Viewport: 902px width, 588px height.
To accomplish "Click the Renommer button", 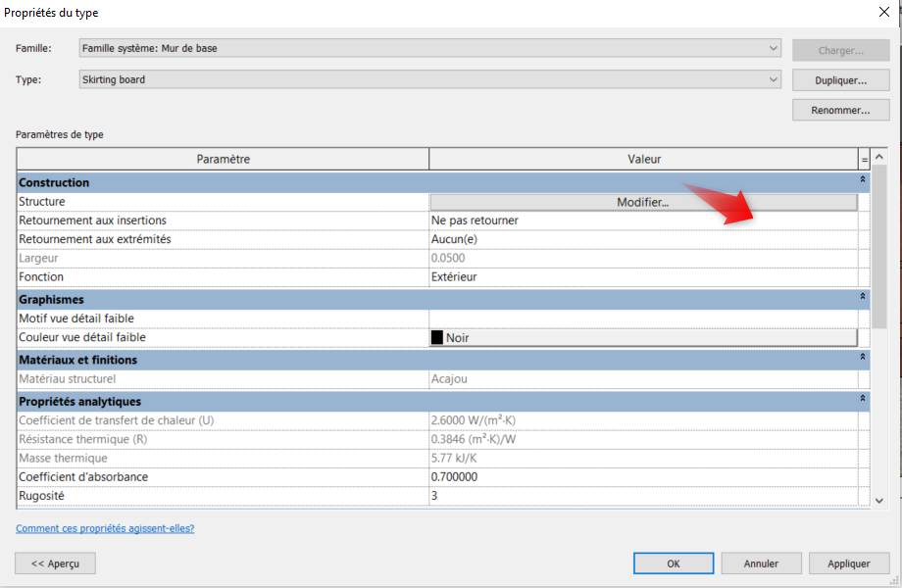I will [x=840, y=111].
